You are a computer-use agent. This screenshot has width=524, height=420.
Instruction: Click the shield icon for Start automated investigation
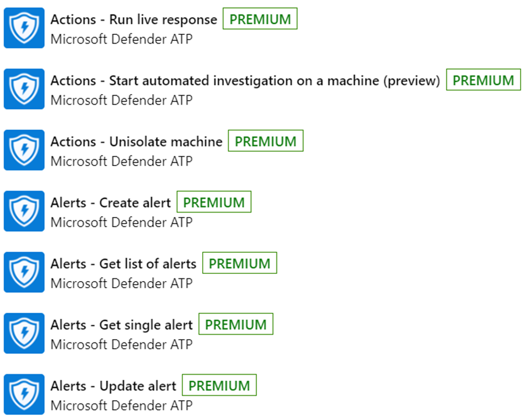(24, 90)
